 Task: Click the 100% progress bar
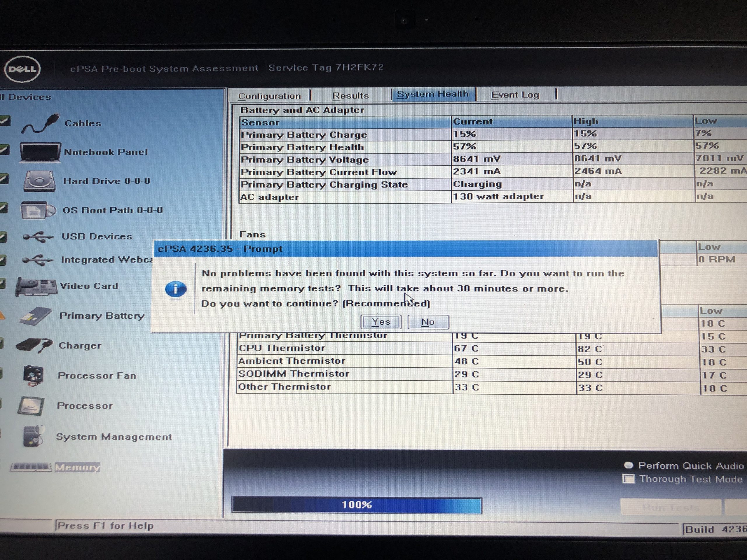357,505
